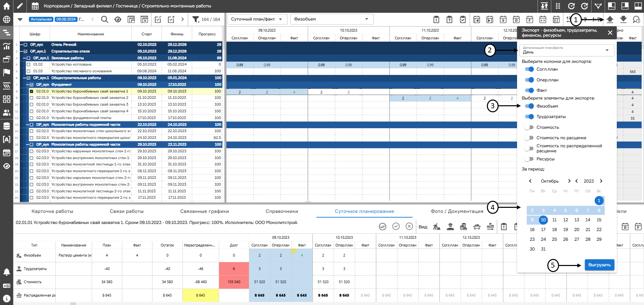
Task: Open the four-tiles dashboard icon in sidebar
Action: click(6, 99)
